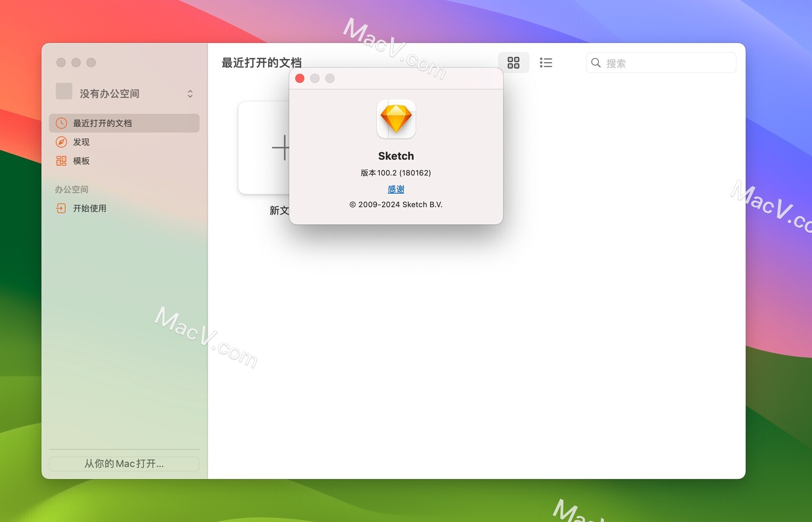The image size is (812, 522).
Task: Click the 最近打开的文档 heading in main pane
Action: [262, 63]
